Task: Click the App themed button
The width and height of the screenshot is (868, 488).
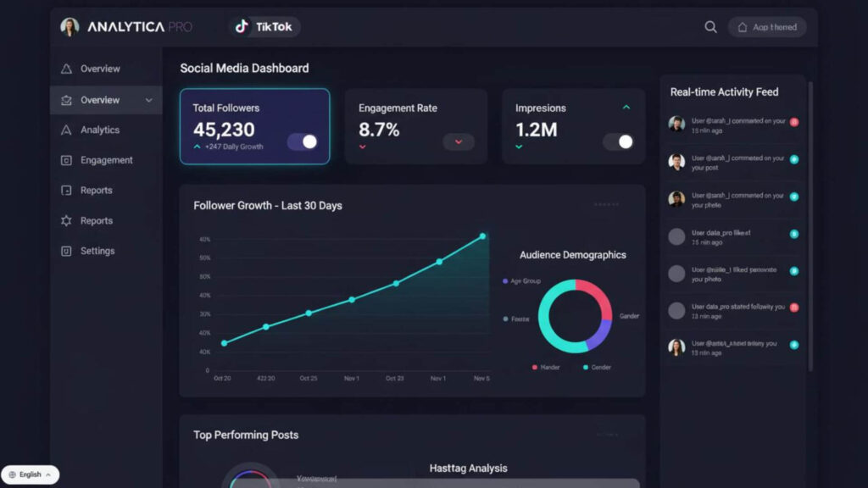Action: pos(767,27)
